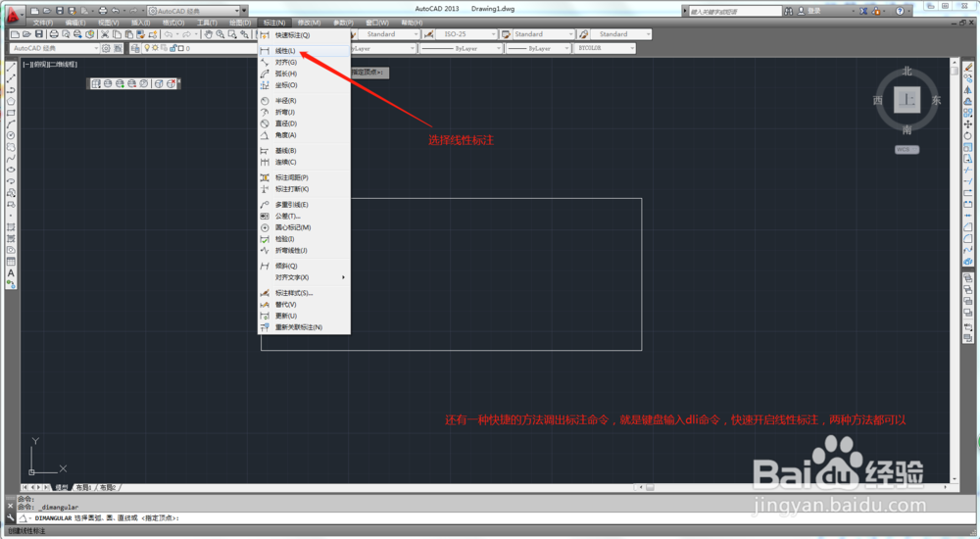Toggle the layer freeze sun icon
Image resolution: width=980 pixels, height=539 pixels.
(155, 48)
